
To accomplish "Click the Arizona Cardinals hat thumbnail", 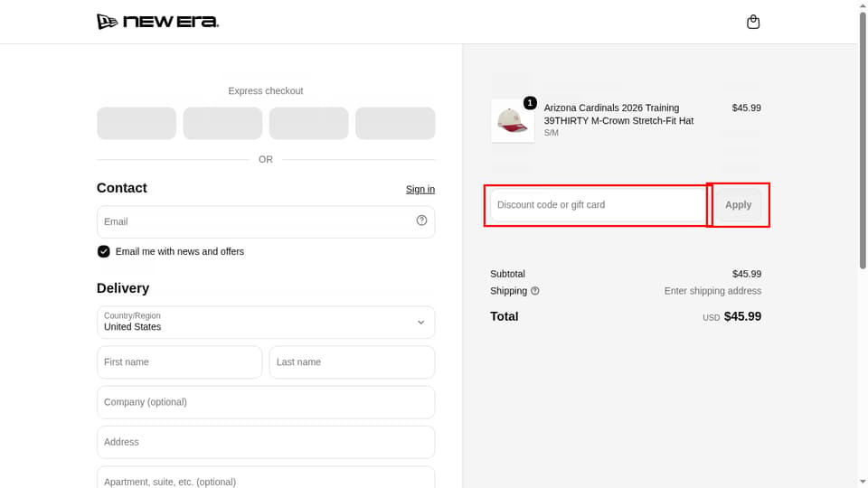I will tap(513, 120).
